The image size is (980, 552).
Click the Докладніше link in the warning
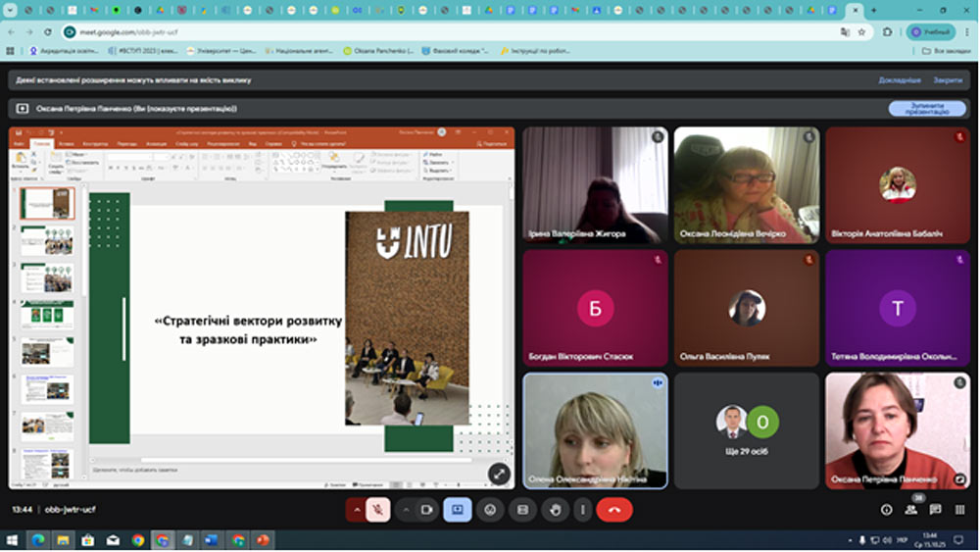899,80
